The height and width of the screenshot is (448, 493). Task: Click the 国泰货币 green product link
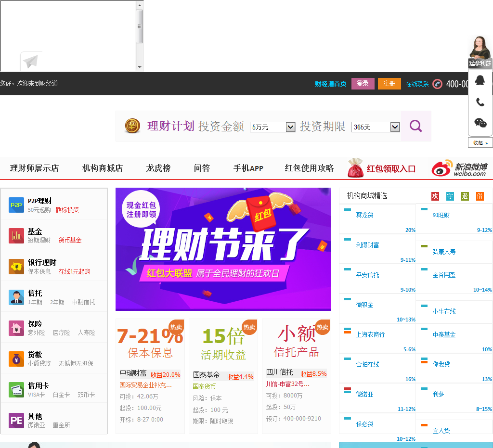(204, 386)
